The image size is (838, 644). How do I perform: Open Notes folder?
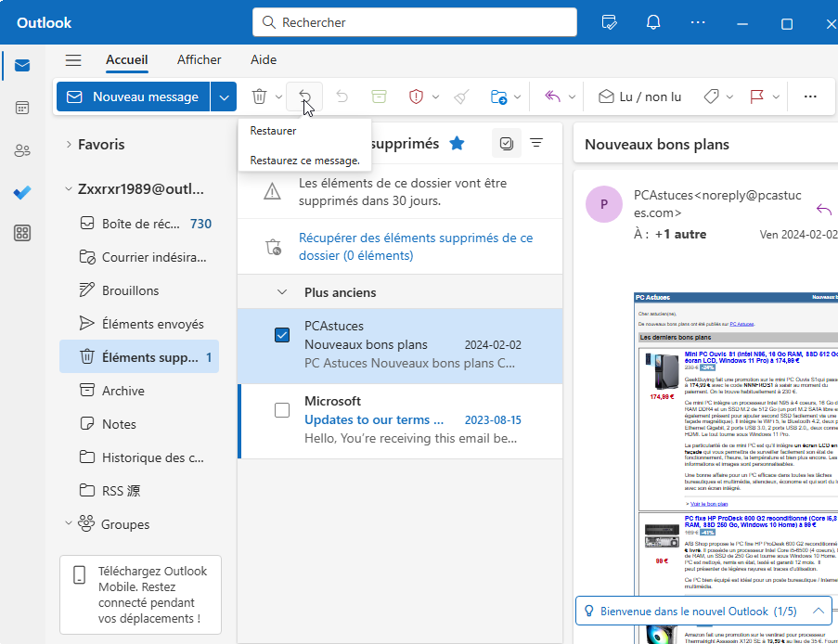(139, 424)
